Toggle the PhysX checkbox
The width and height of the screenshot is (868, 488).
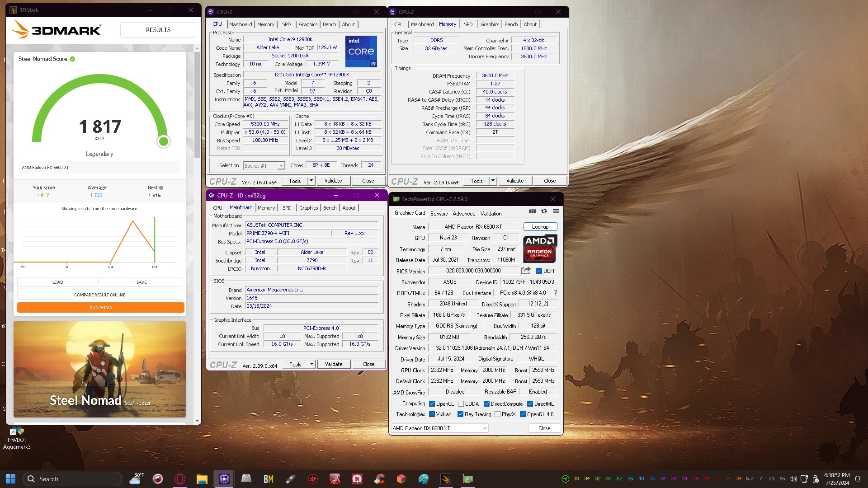click(x=497, y=414)
